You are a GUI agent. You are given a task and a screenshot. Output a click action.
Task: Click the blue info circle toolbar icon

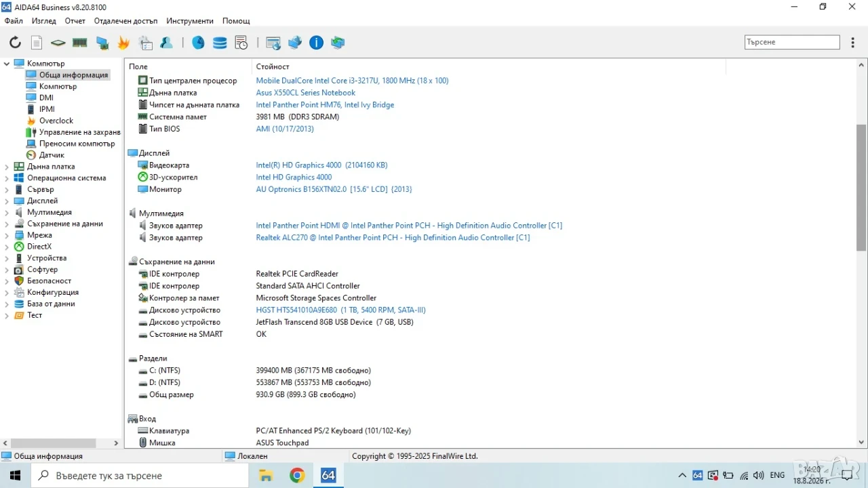[x=317, y=43]
